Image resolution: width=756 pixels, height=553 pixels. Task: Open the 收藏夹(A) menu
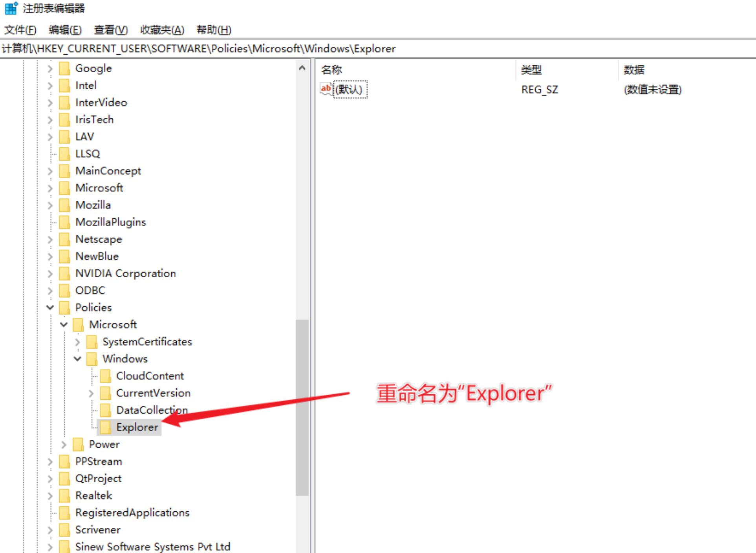click(162, 30)
